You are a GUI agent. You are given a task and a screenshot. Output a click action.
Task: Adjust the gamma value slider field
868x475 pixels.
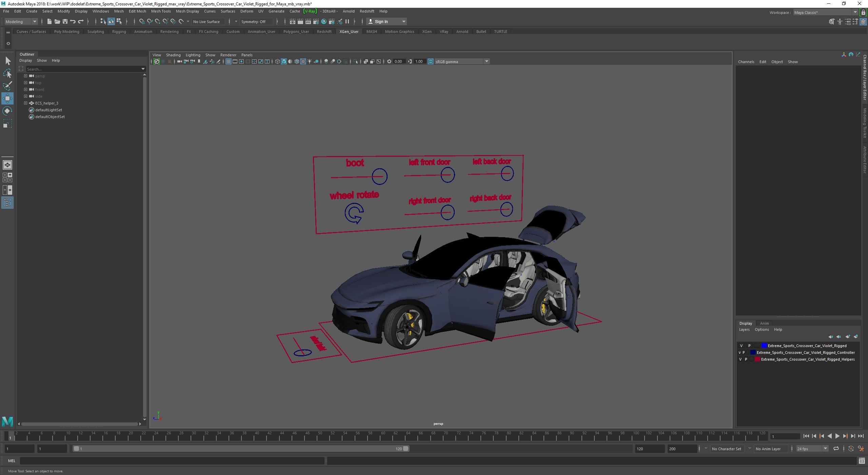point(420,61)
